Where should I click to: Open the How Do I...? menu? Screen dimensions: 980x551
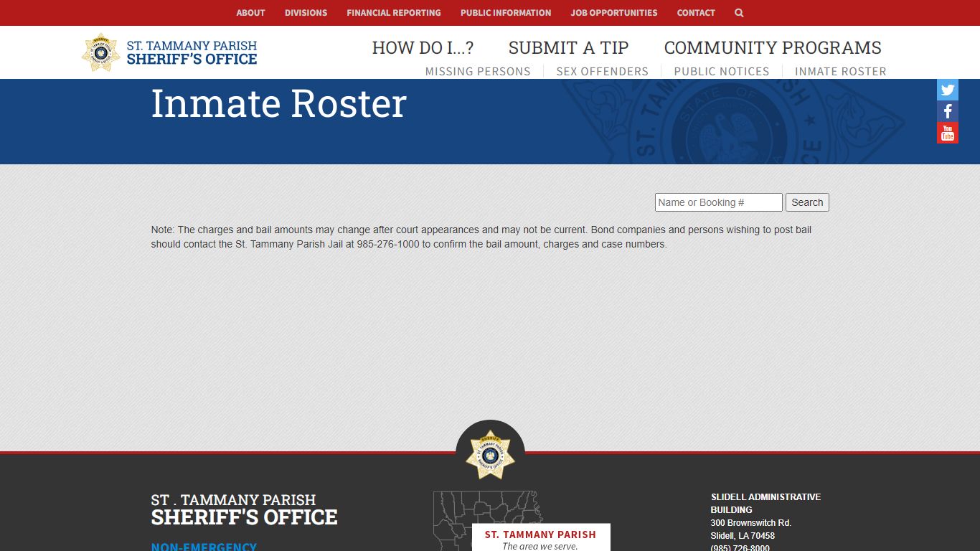(423, 48)
